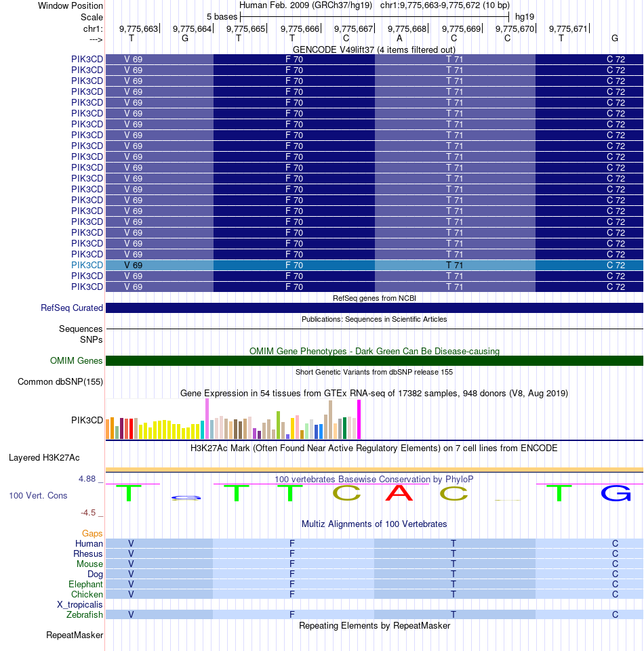Click the large blue G conservation logo letter
This screenshot has width=644, height=651.
[x=616, y=493]
